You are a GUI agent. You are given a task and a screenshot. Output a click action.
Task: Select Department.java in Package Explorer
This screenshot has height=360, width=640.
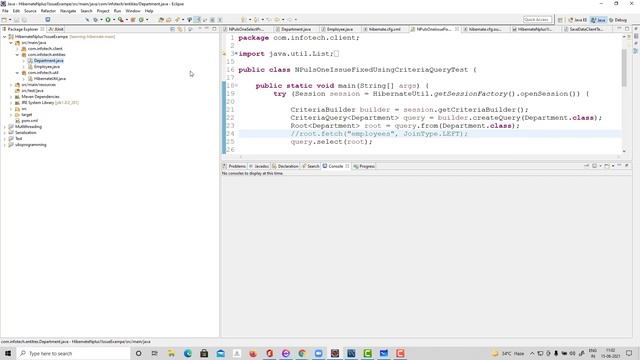[48, 60]
